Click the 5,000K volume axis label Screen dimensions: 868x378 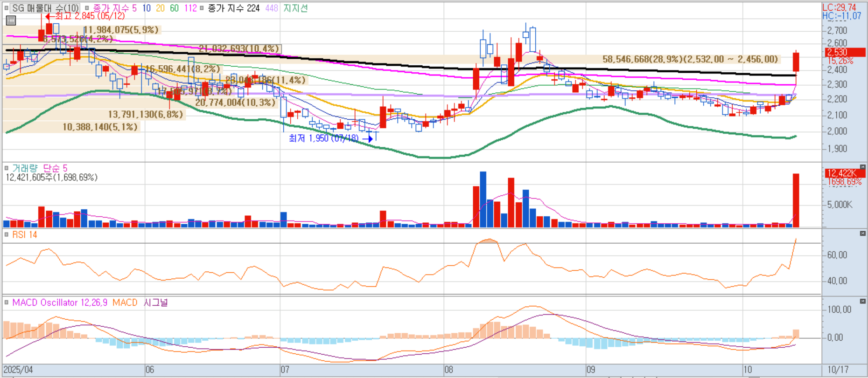[x=840, y=205]
